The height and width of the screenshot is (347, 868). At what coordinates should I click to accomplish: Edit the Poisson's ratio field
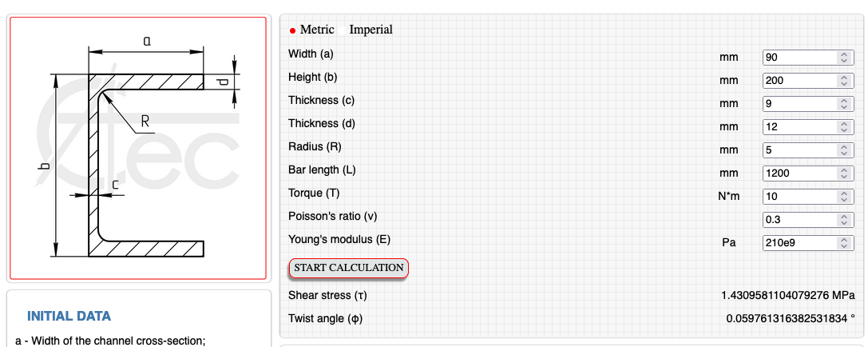point(799,220)
